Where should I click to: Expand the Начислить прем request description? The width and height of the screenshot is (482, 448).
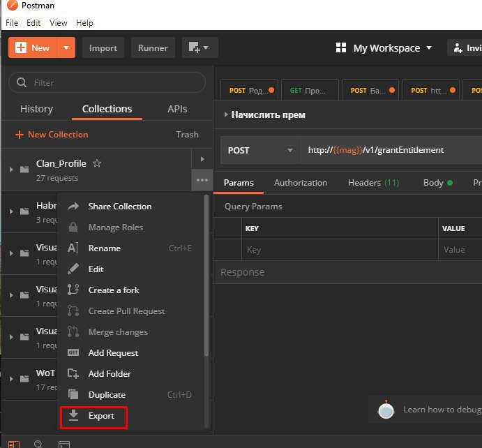[226, 114]
